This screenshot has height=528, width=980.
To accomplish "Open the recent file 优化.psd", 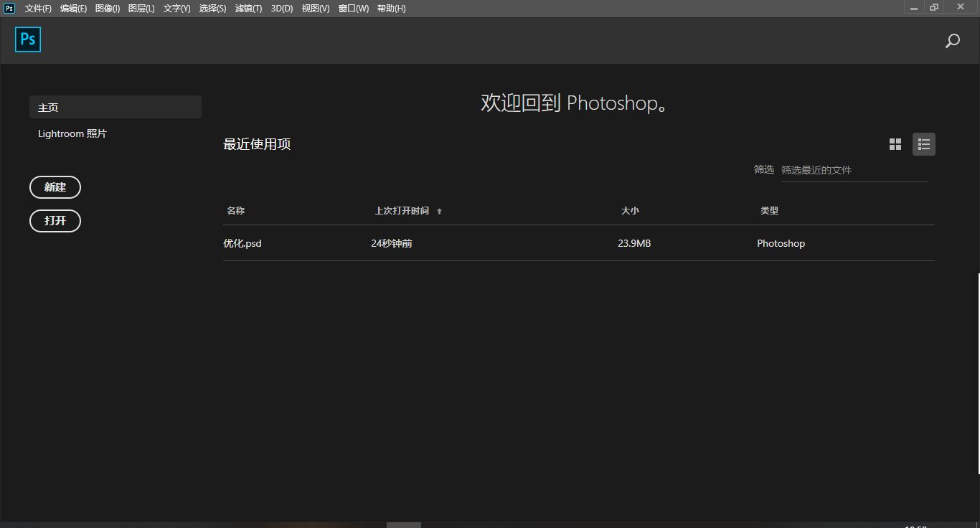I will [242, 243].
